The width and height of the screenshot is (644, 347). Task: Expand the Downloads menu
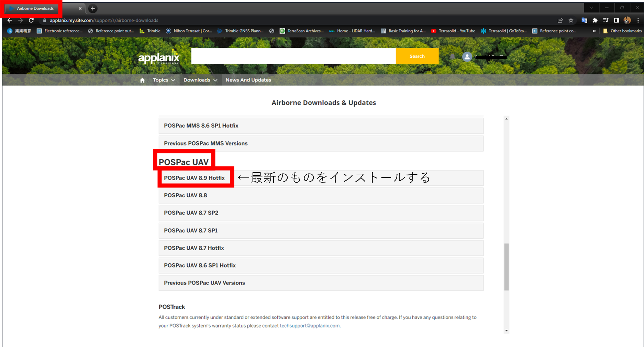200,80
